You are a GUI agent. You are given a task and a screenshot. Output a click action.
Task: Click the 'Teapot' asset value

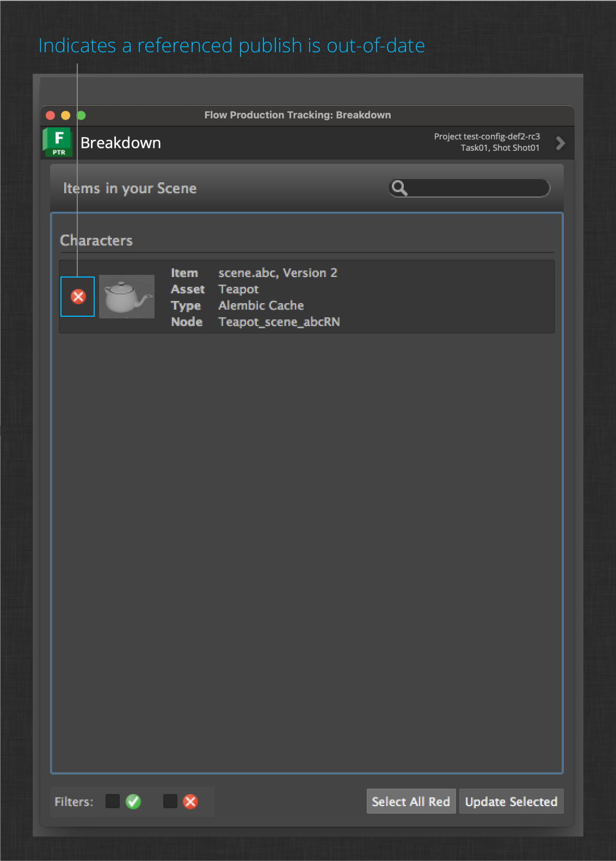point(238,289)
